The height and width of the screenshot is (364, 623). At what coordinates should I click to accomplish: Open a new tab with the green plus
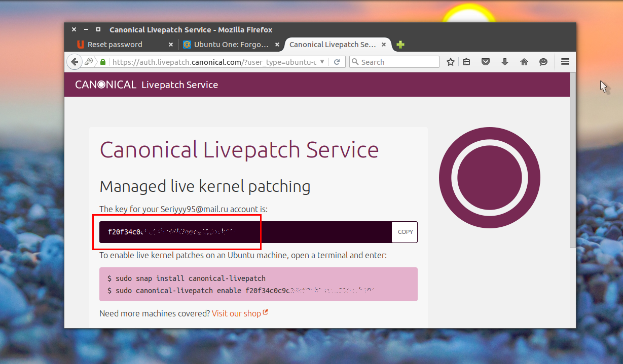tap(400, 45)
